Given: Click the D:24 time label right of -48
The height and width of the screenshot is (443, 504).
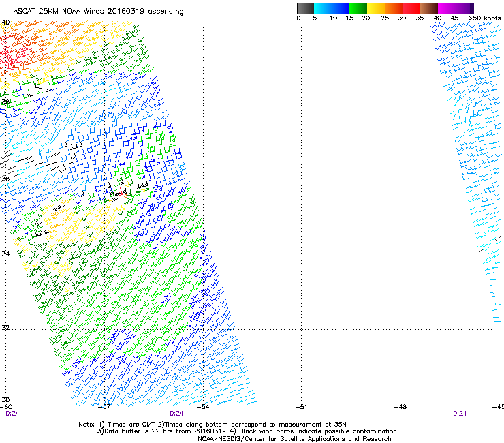Looking at the screenshot, I should point(460,414).
